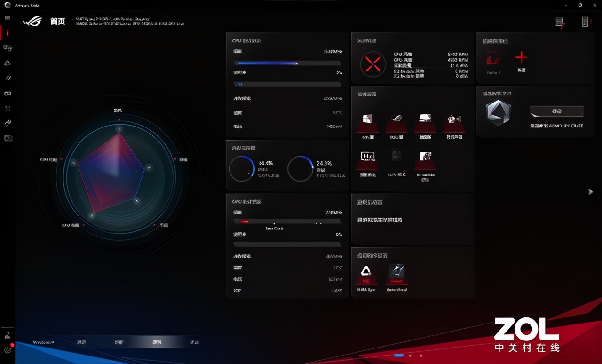
Task: Go to next dashboard page with right arrow
Action: [x=591, y=191]
